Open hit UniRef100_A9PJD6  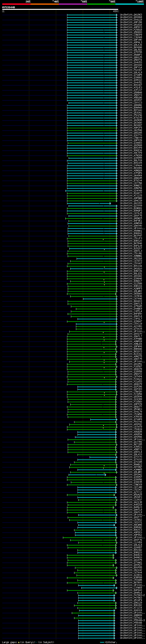coord(131,22)
